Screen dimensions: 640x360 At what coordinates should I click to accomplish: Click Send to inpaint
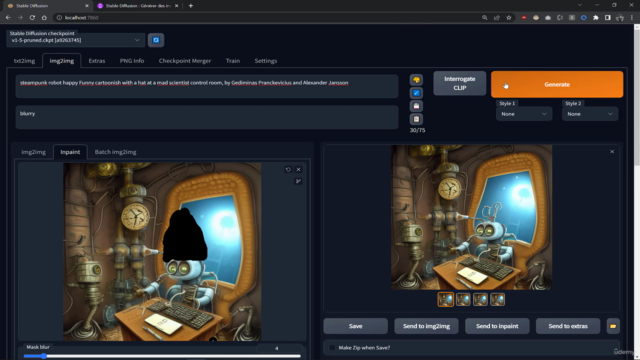click(x=497, y=326)
